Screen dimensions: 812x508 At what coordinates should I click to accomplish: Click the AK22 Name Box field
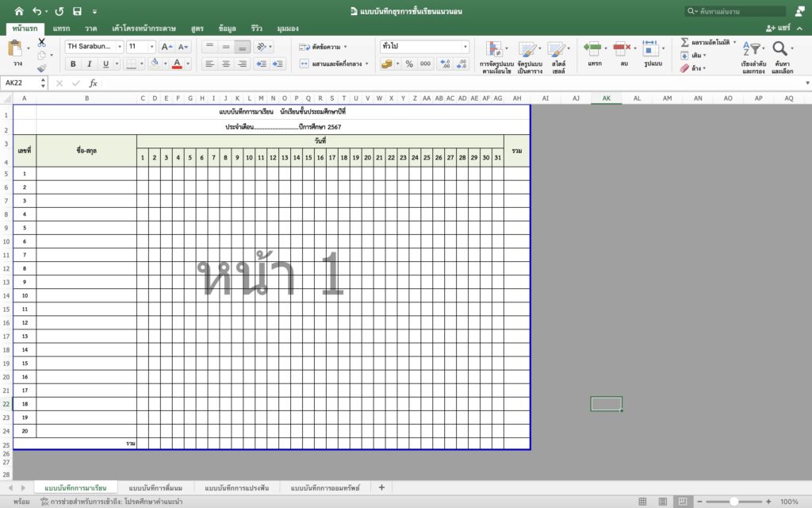(x=24, y=83)
